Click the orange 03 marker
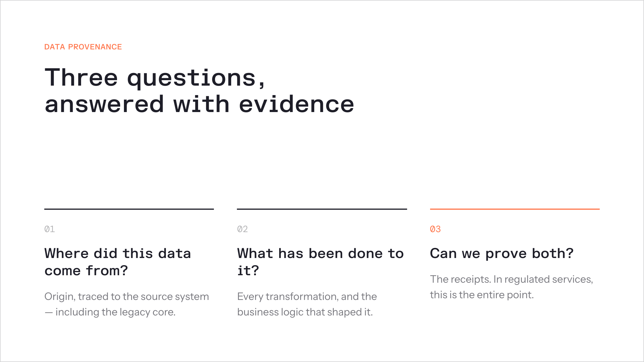The height and width of the screenshot is (362, 644). click(x=435, y=229)
